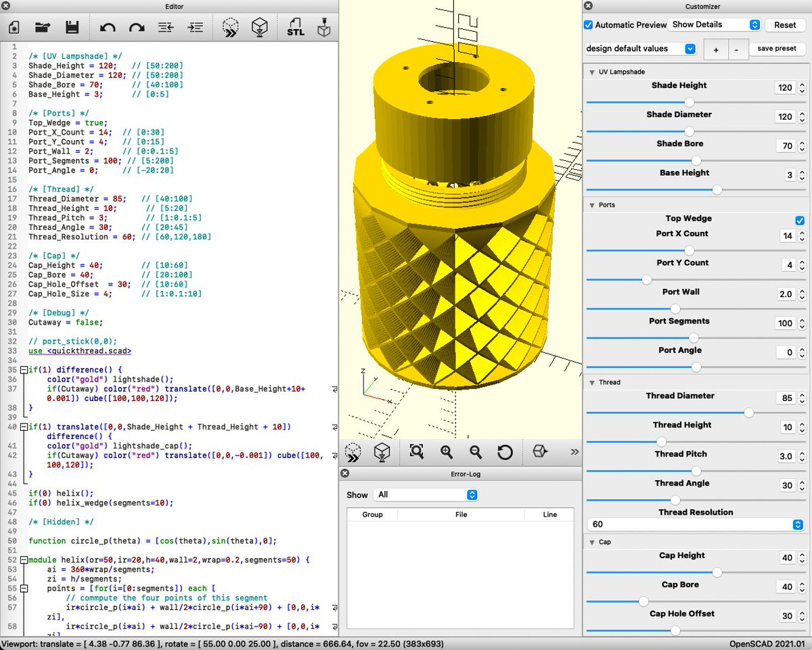
Task: Click the Reset button in Customizer
Action: pos(784,24)
